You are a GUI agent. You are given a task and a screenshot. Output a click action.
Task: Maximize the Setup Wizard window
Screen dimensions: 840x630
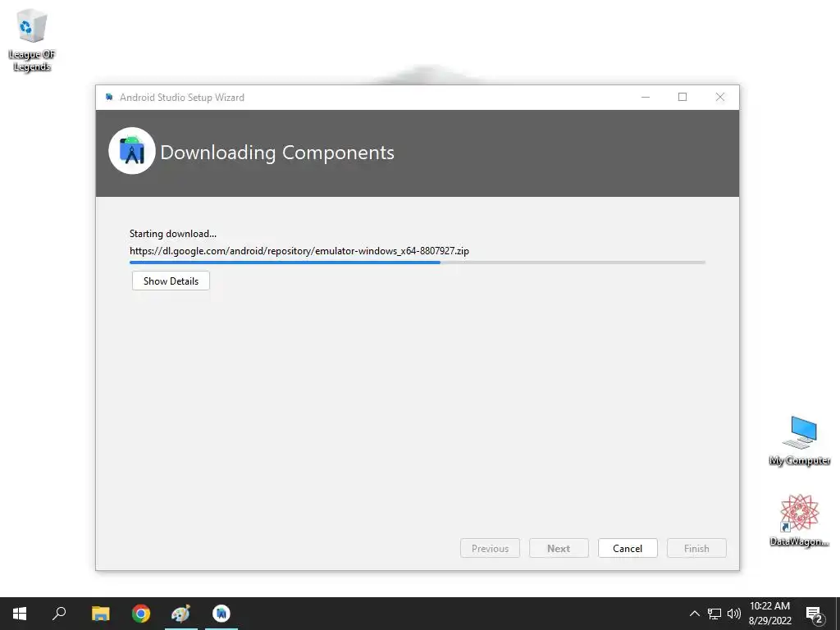click(682, 97)
